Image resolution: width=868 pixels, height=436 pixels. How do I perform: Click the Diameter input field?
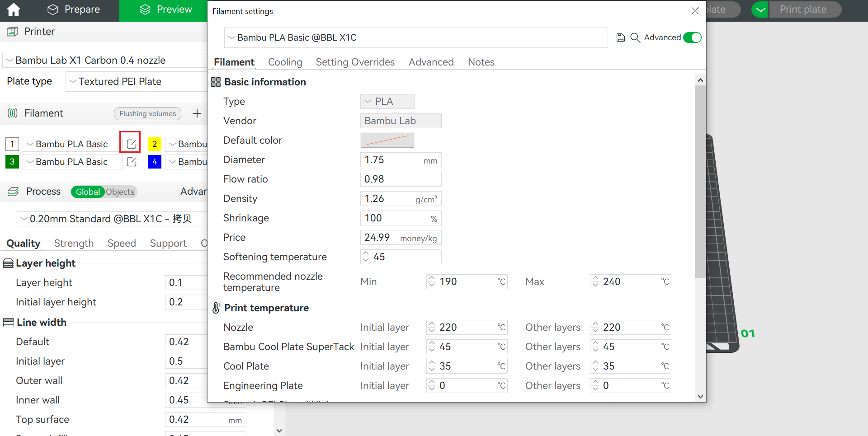pos(401,160)
